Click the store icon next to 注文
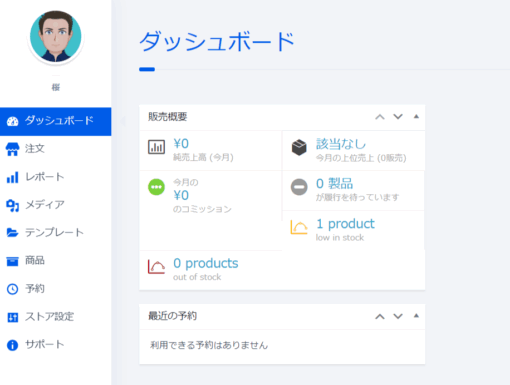 13,149
